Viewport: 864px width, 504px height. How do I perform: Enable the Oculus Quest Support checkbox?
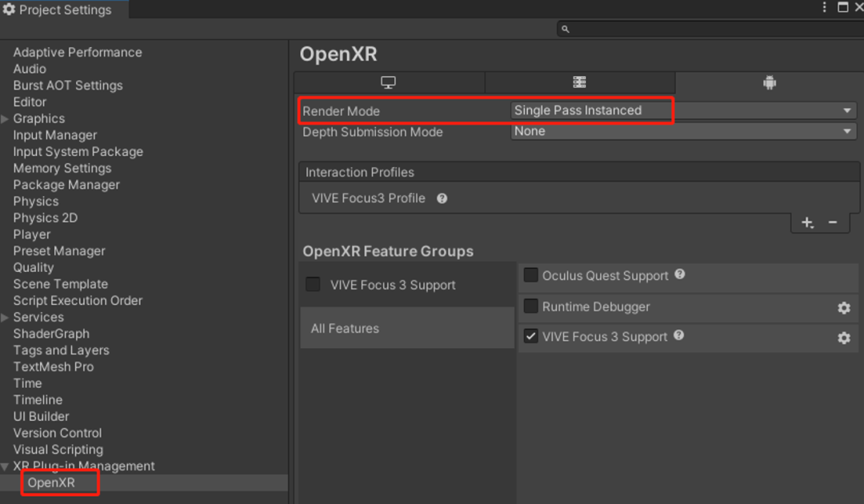[530, 275]
